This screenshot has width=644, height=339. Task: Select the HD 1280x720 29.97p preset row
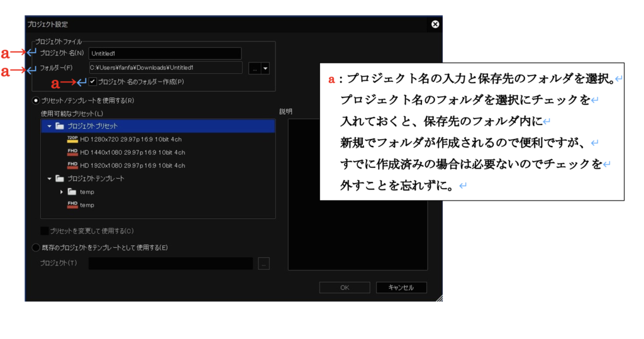point(158,139)
